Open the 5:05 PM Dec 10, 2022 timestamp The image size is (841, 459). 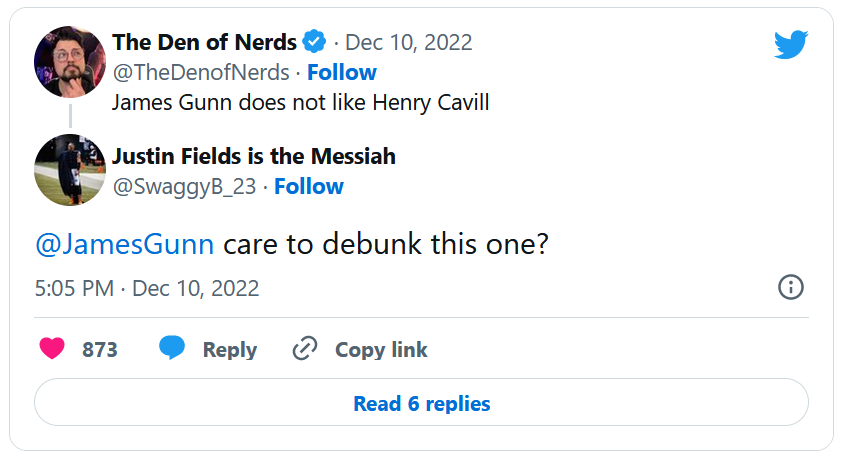click(147, 289)
